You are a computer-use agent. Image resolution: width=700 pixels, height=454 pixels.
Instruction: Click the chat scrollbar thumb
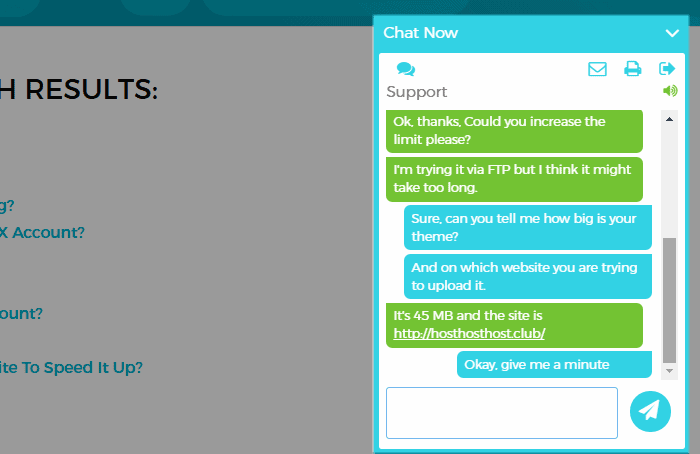[669, 300]
